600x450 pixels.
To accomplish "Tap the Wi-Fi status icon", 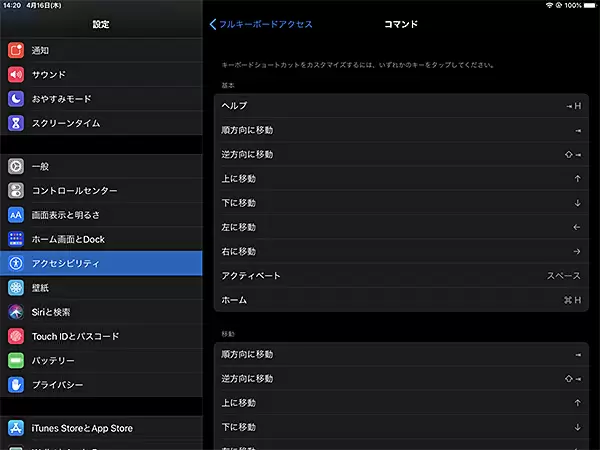I will click(549, 5).
